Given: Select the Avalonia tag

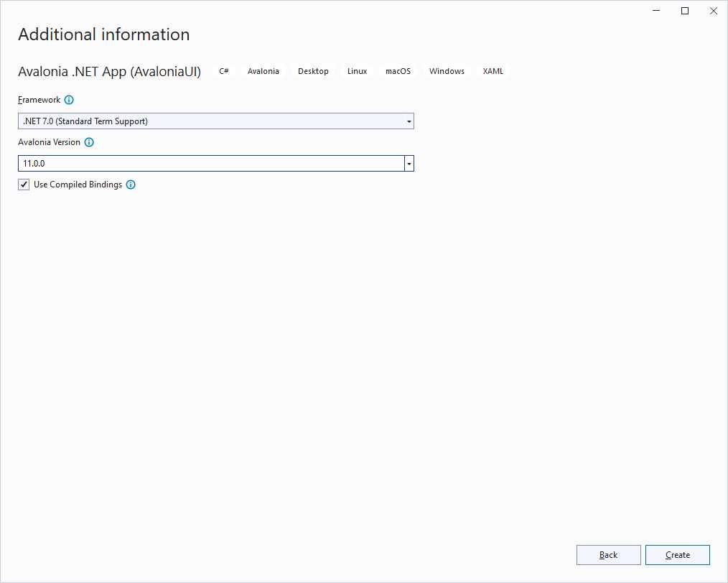Looking at the screenshot, I should pos(263,71).
